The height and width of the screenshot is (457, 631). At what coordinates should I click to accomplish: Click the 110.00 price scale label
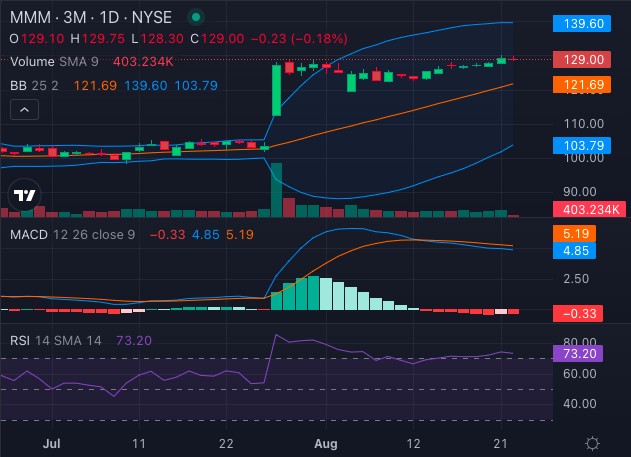(x=584, y=124)
